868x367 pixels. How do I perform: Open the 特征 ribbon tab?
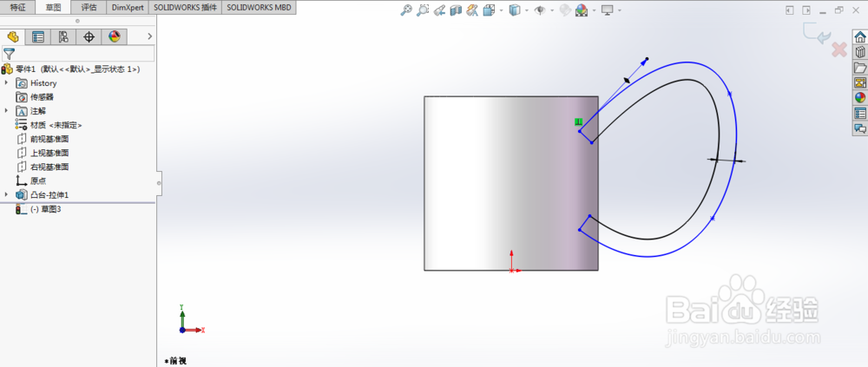(x=18, y=8)
